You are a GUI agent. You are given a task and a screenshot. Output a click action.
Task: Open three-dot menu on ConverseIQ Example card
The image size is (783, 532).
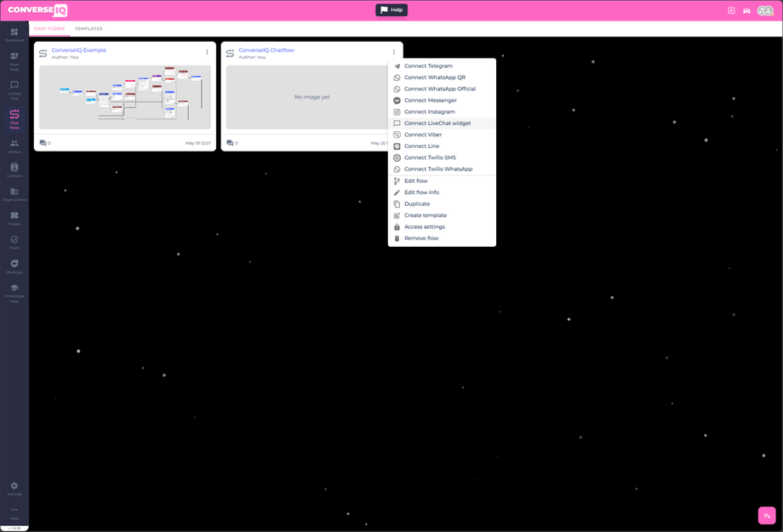pos(207,52)
